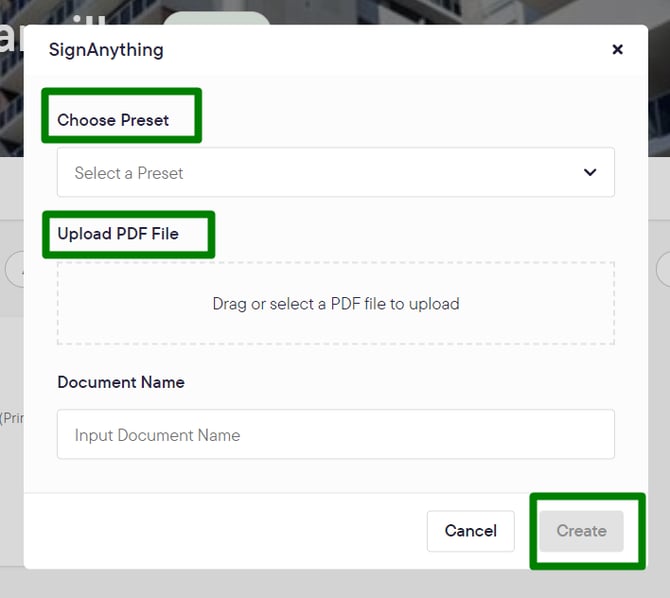Viewport: 670px width, 598px height.
Task: Expand the preset dropdown chevron arrow
Action: point(590,172)
